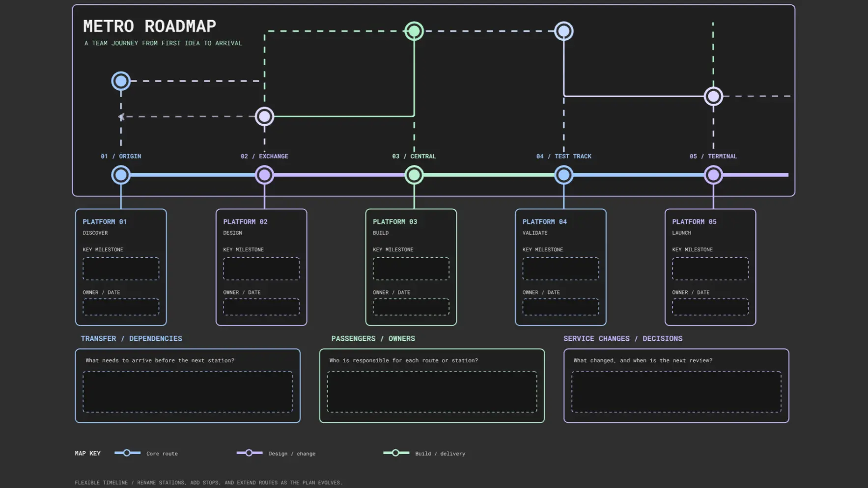
Task: Select the 'VALIDATE' label under Platform 04
Action: pos(535,233)
